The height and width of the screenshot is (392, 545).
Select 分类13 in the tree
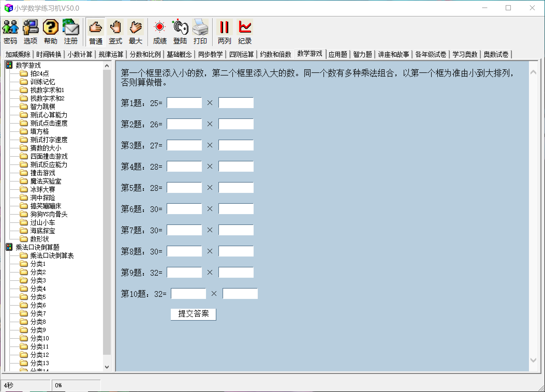[40, 363]
